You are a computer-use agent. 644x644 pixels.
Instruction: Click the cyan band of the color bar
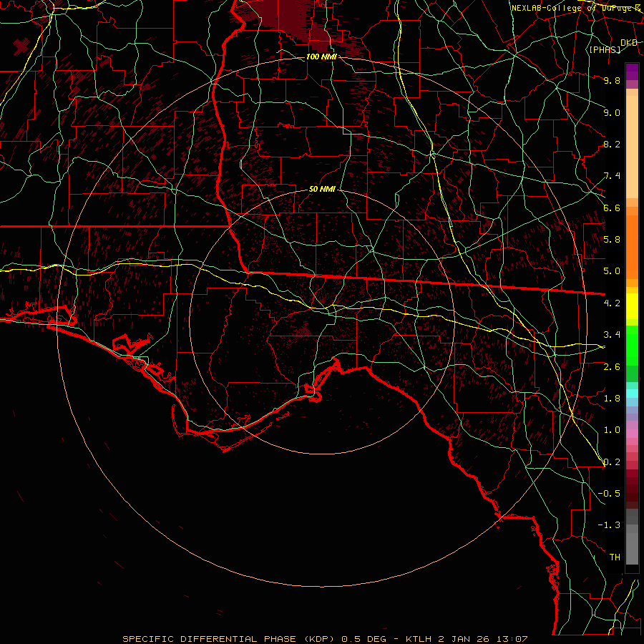[632, 394]
